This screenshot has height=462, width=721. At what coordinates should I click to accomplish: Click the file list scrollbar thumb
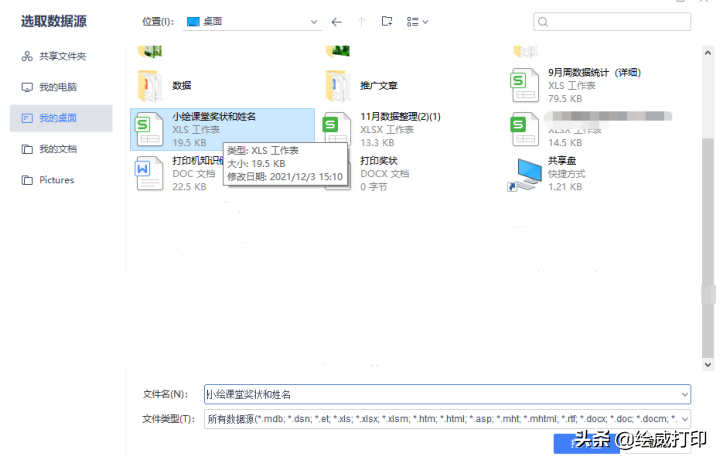(x=708, y=247)
